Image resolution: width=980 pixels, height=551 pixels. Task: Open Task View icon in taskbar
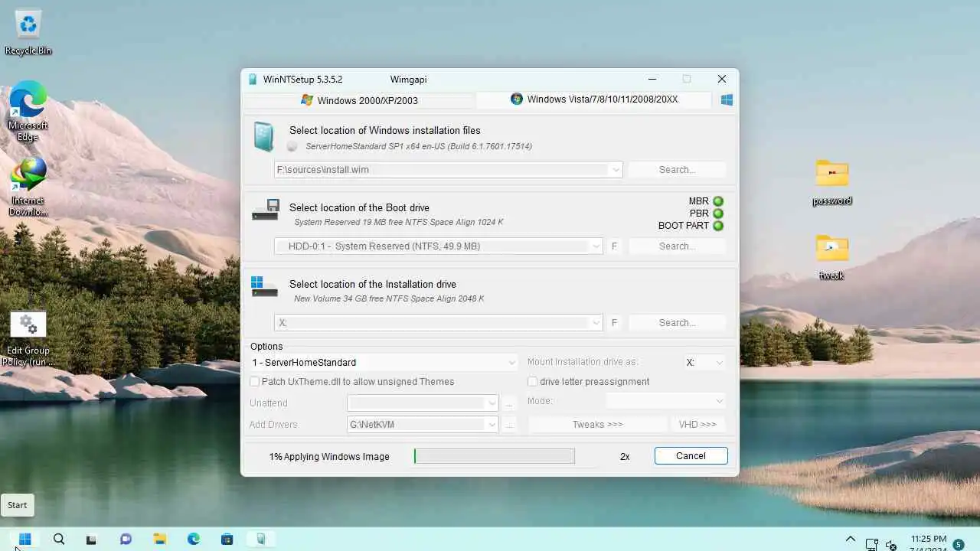click(x=91, y=539)
